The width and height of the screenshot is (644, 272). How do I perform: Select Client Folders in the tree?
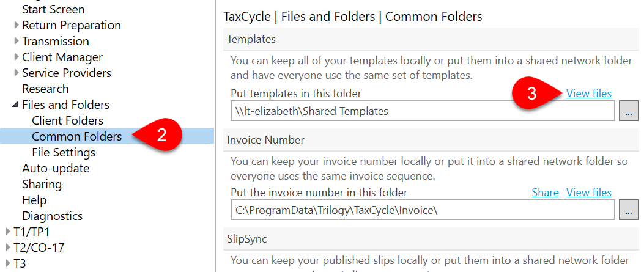point(68,120)
